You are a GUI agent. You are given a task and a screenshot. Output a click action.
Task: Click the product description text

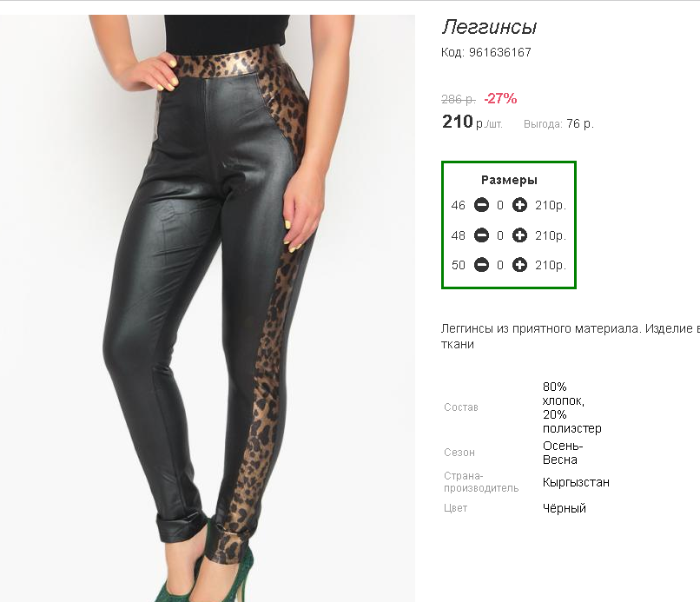pyautogui.click(x=571, y=336)
